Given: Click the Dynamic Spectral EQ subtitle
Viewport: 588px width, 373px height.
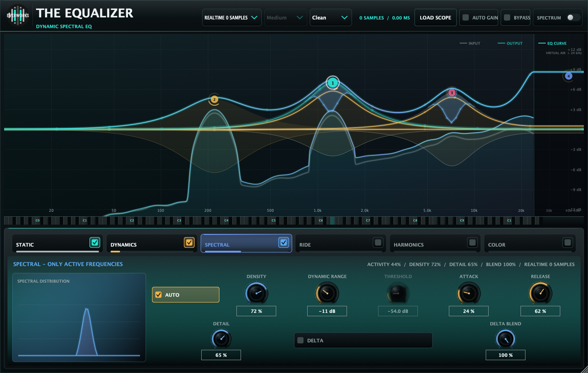Looking at the screenshot, I should tap(64, 27).
